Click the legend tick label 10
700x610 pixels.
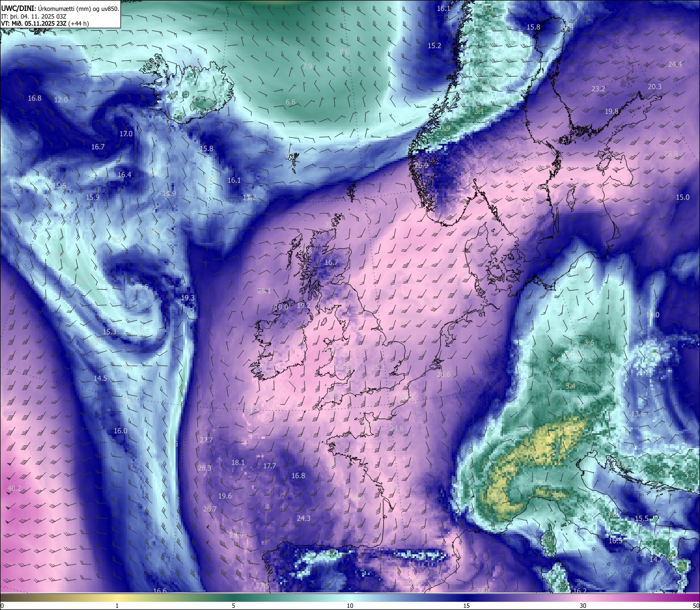pos(350,606)
